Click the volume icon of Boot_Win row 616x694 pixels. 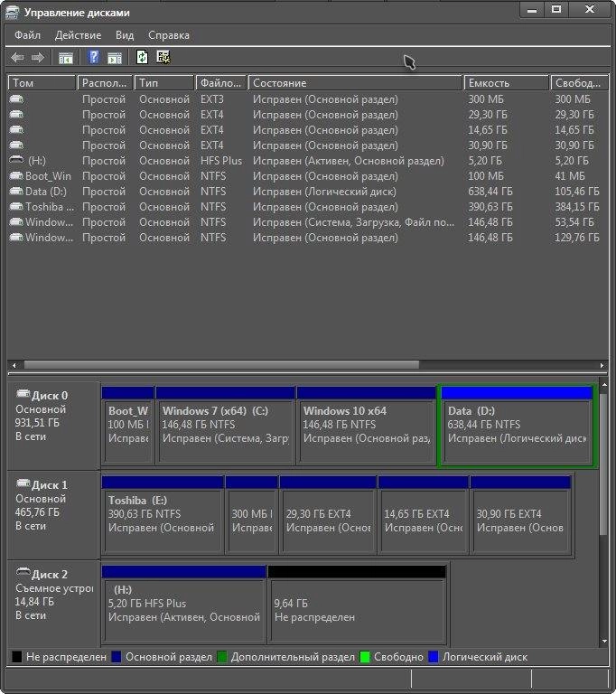point(16,175)
